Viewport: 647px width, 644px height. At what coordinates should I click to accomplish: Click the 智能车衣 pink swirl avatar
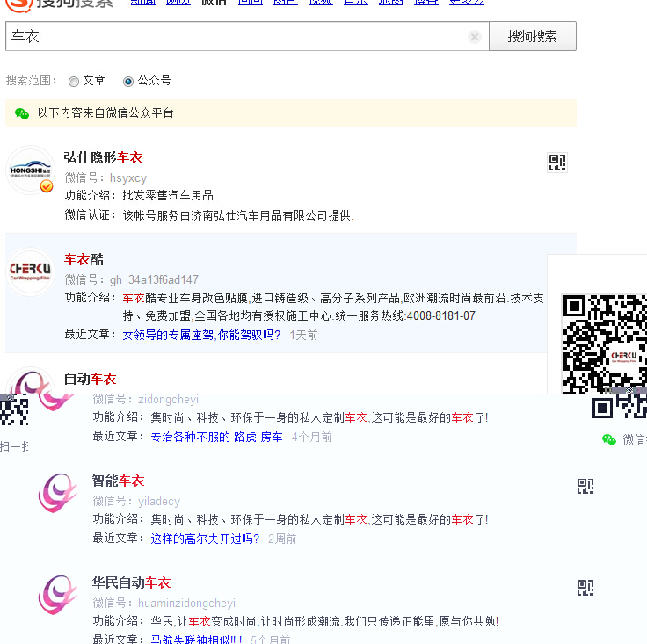tap(57, 493)
